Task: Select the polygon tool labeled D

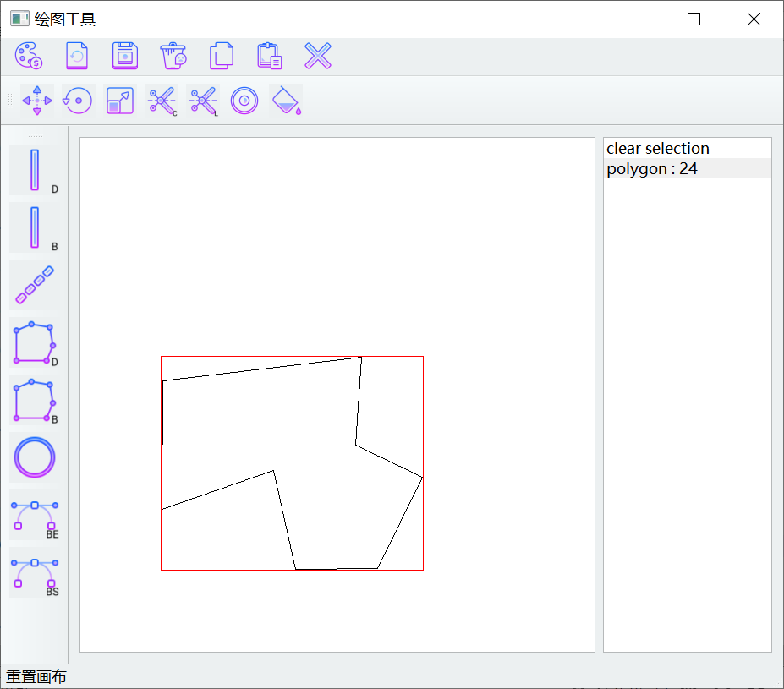Action: point(35,342)
